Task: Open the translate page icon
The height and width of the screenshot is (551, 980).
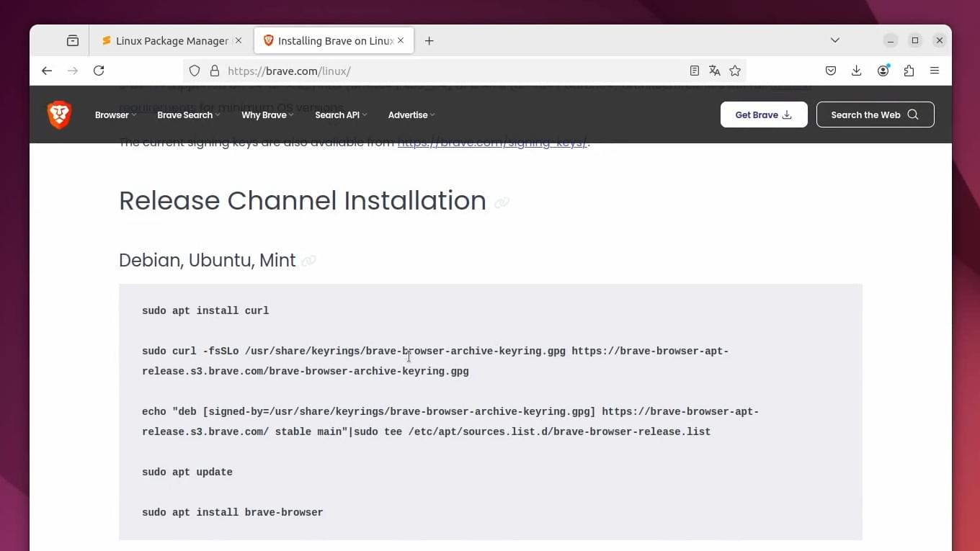Action: click(715, 71)
